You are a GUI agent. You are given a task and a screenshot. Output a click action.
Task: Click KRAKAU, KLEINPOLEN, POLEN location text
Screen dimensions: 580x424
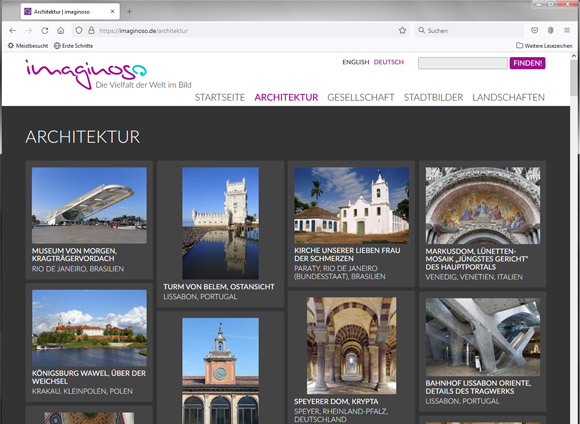(82, 391)
